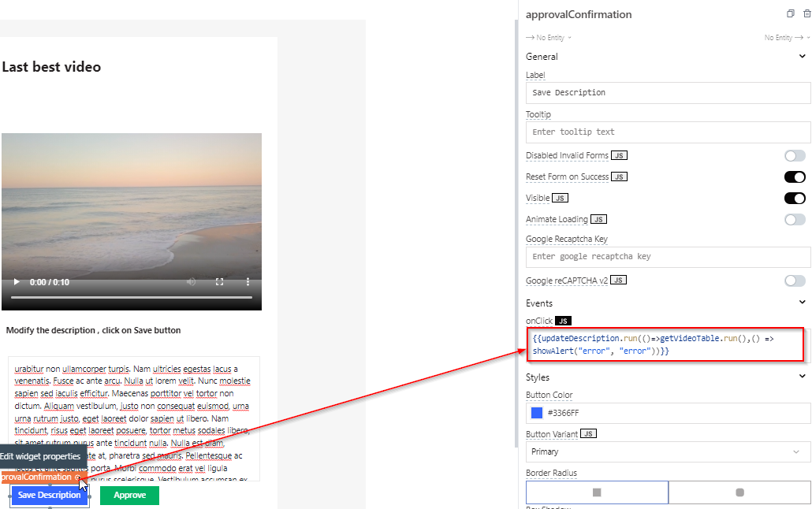Screen dimensions: 812x509
Task: Toggle JS for Google reCAPTCHA v2
Action: 618,281
